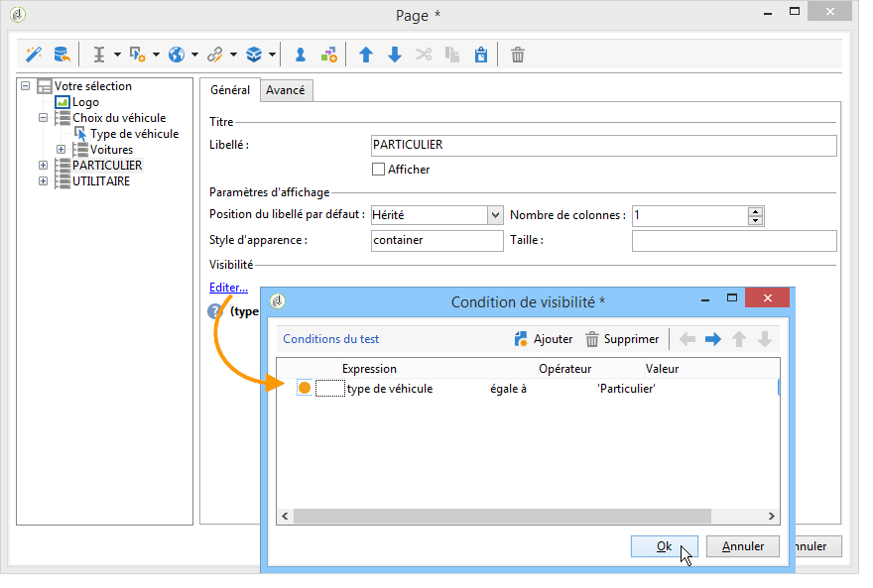873x588 pixels.
Task: Click the Editer... visibility link
Action: 228,288
